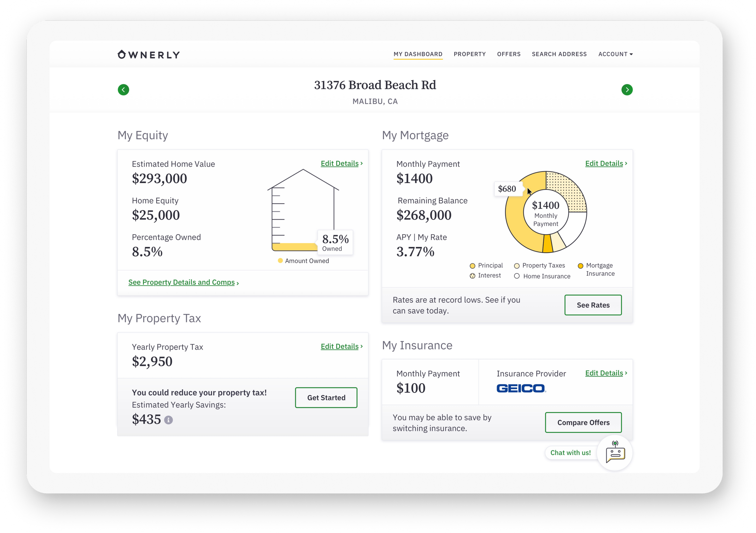Click the Mortgage Insurance legend swatch

pos(581,266)
